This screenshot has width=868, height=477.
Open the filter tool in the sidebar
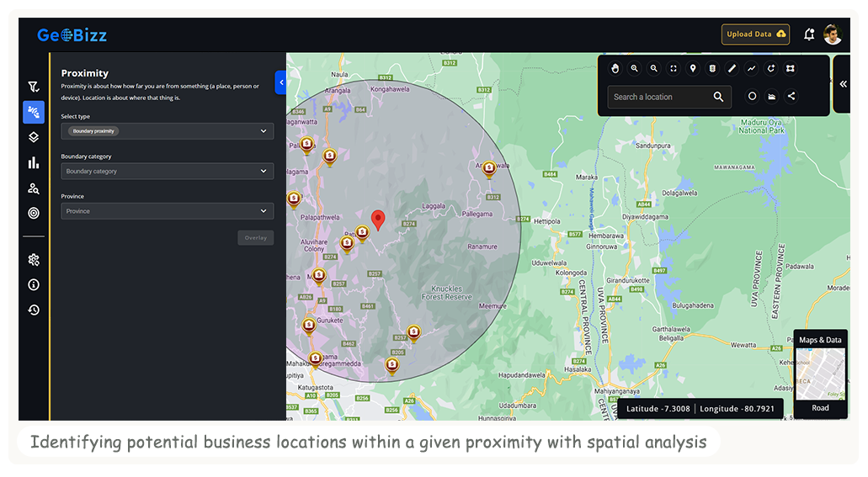tap(33, 87)
